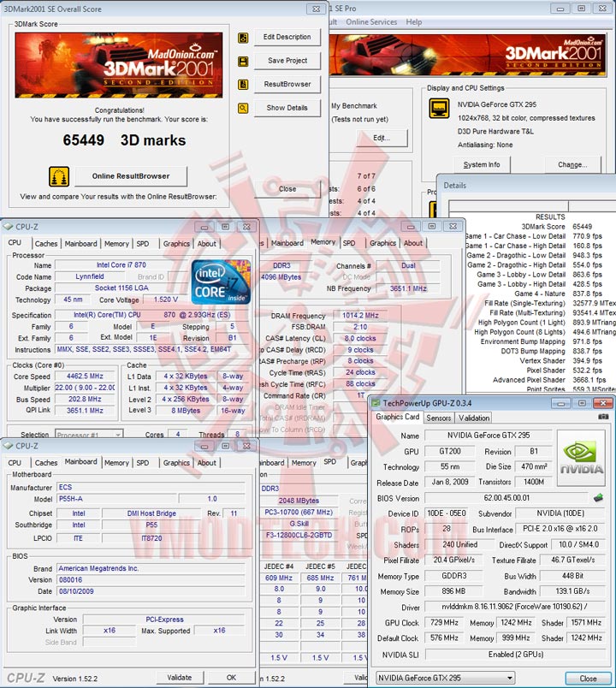Select the Graphics Card tab in GPU-Z
The image size is (616, 688).
[x=398, y=417]
